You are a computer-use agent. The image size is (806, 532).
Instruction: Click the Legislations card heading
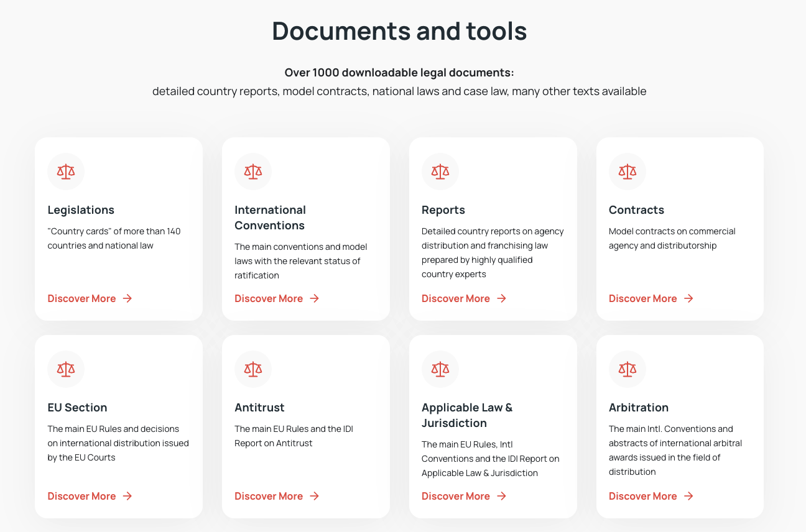pos(81,210)
